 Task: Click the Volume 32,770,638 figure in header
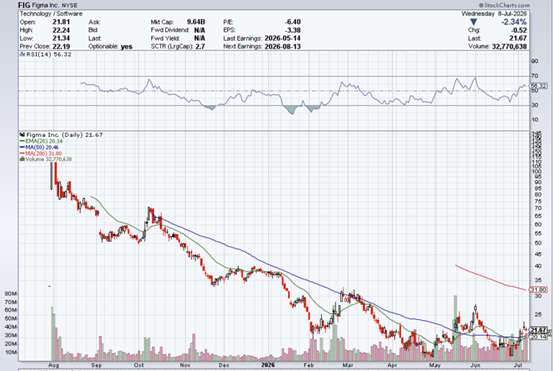[509, 46]
